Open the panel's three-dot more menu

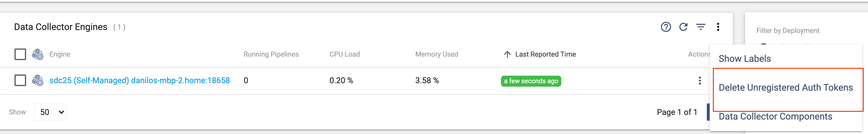[x=718, y=27]
